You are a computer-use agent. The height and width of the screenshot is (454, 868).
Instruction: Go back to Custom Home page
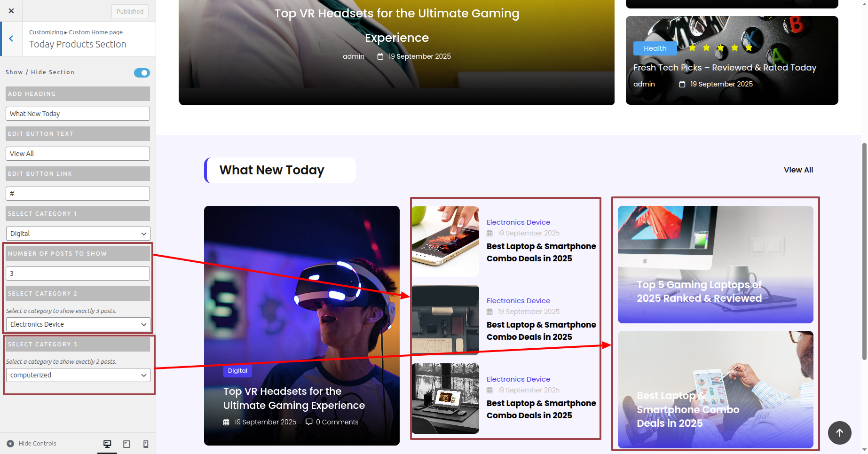coord(11,39)
